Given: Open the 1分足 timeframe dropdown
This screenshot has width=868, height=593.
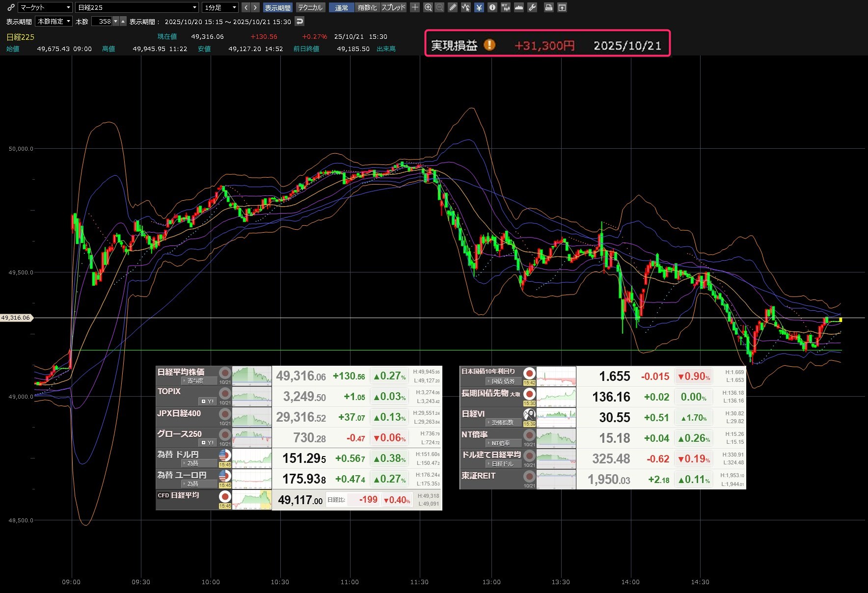Looking at the screenshot, I should 220,7.
